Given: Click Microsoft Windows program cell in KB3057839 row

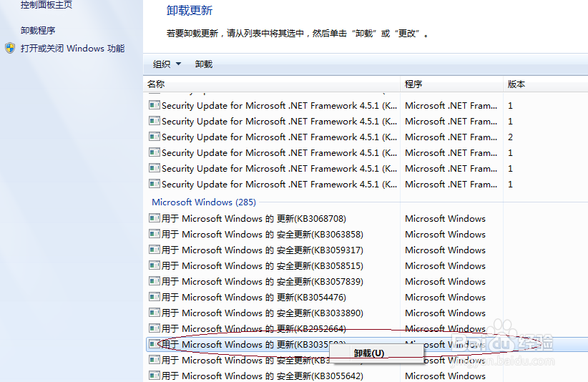Looking at the screenshot, I should click(445, 281).
